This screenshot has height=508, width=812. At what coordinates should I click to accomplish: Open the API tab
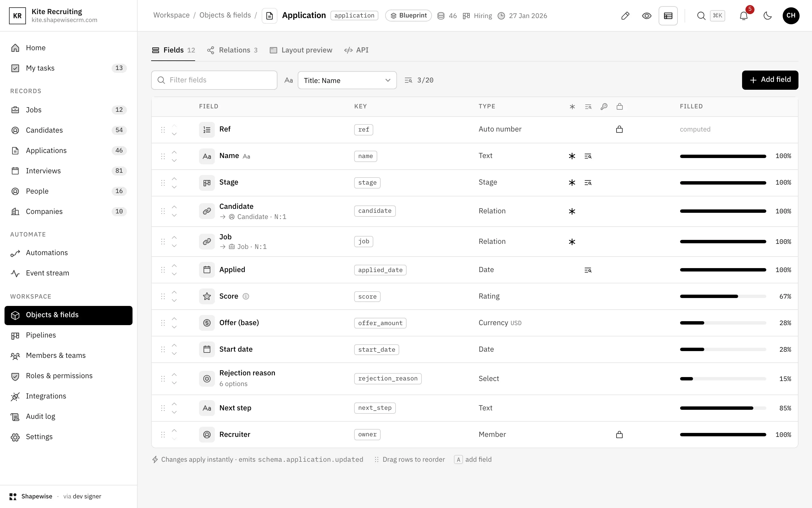point(356,50)
